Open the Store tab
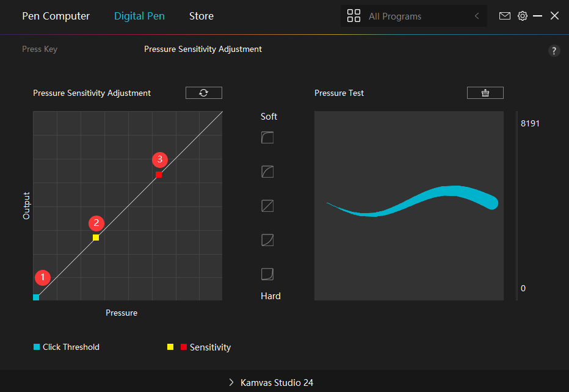This screenshot has width=569, height=392. click(x=201, y=16)
